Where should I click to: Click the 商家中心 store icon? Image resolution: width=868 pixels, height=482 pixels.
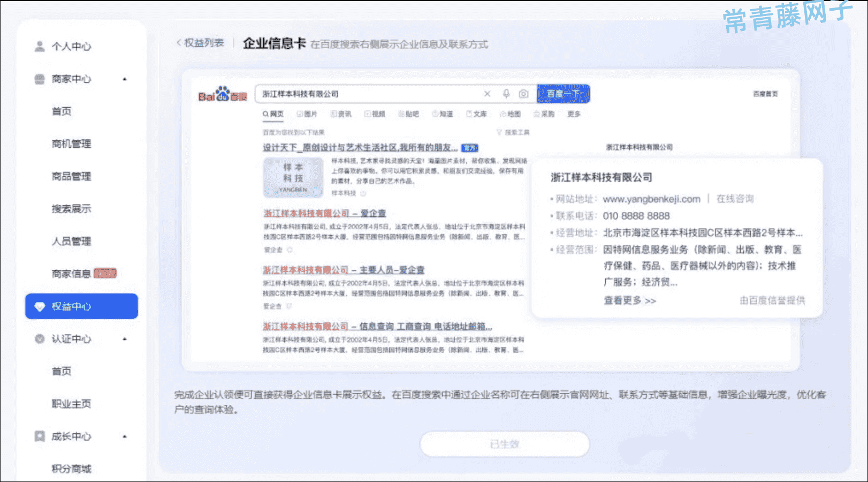click(40, 79)
